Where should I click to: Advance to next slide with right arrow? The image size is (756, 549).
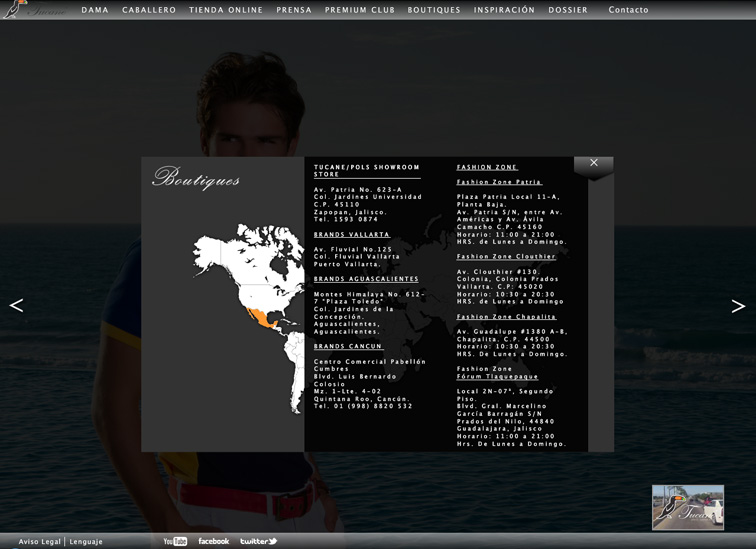click(737, 306)
